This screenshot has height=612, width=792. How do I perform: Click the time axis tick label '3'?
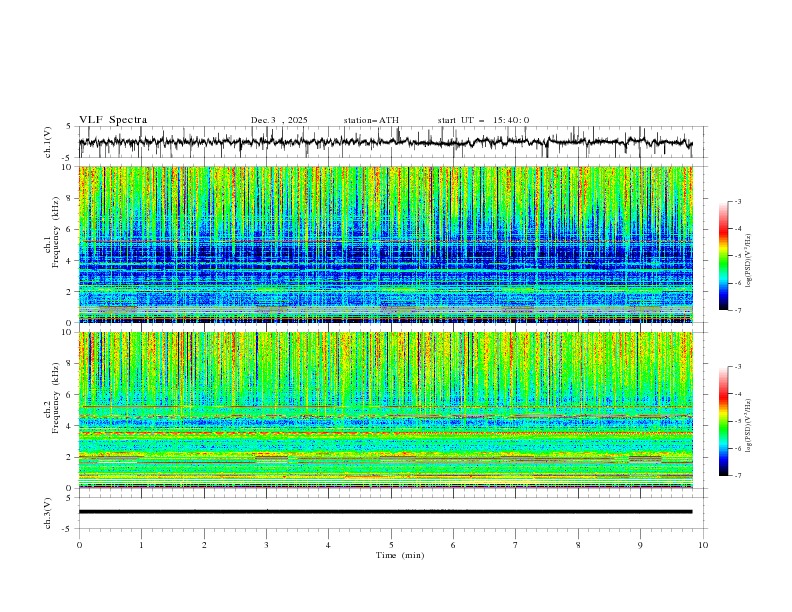pos(266,545)
